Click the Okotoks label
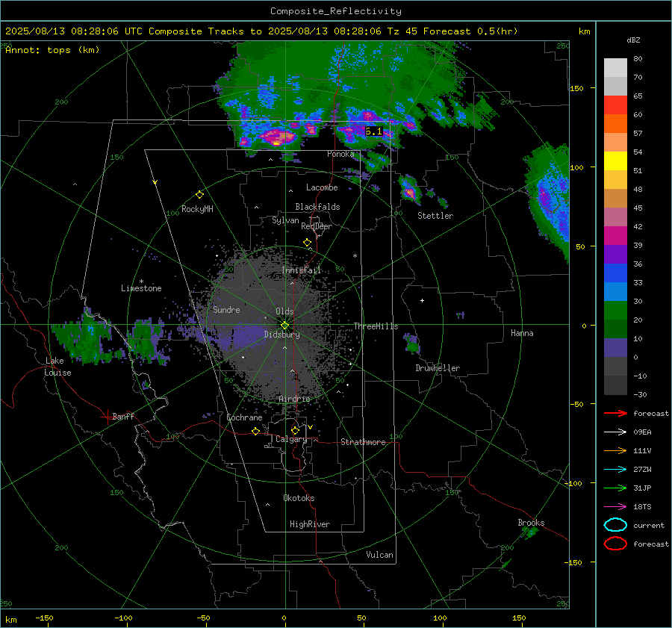 [299, 498]
